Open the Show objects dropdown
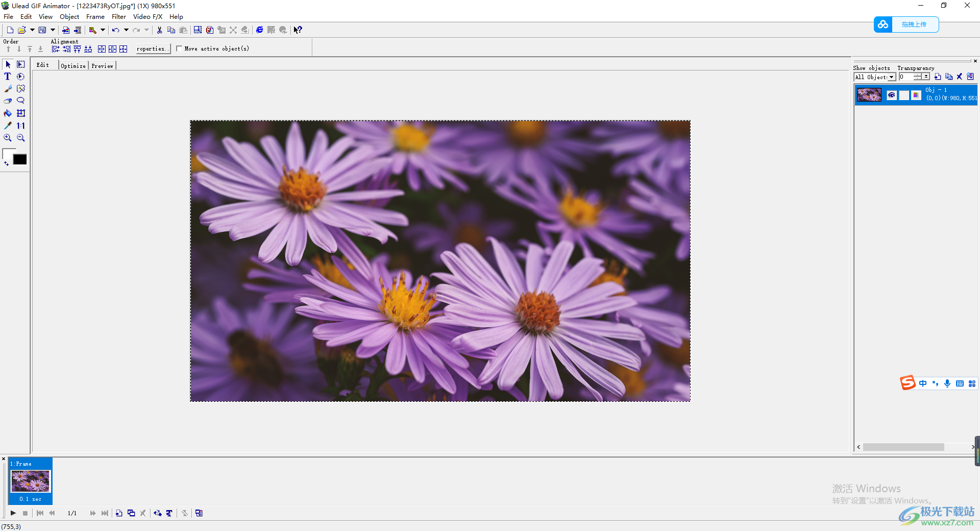This screenshot has width=980, height=531. click(x=891, y=77)
